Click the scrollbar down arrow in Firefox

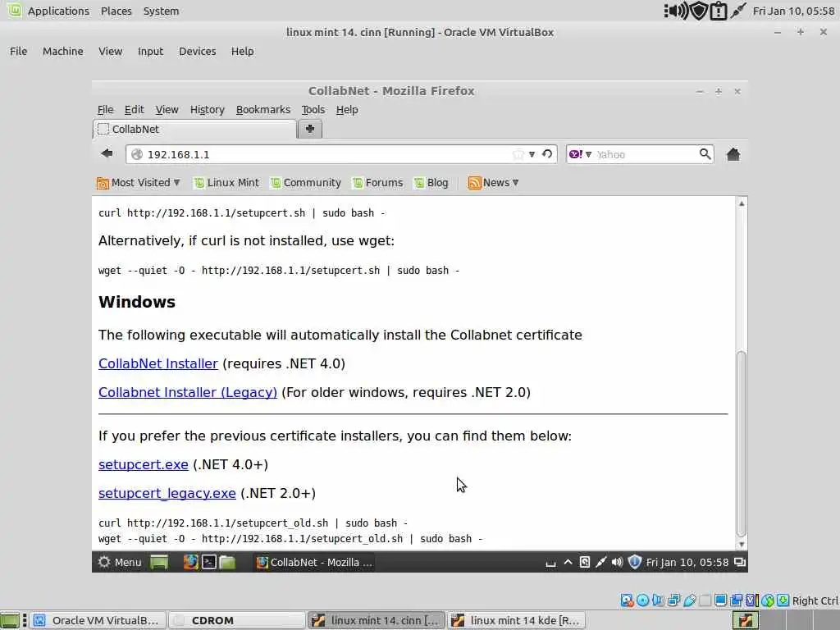pos(742,545)
